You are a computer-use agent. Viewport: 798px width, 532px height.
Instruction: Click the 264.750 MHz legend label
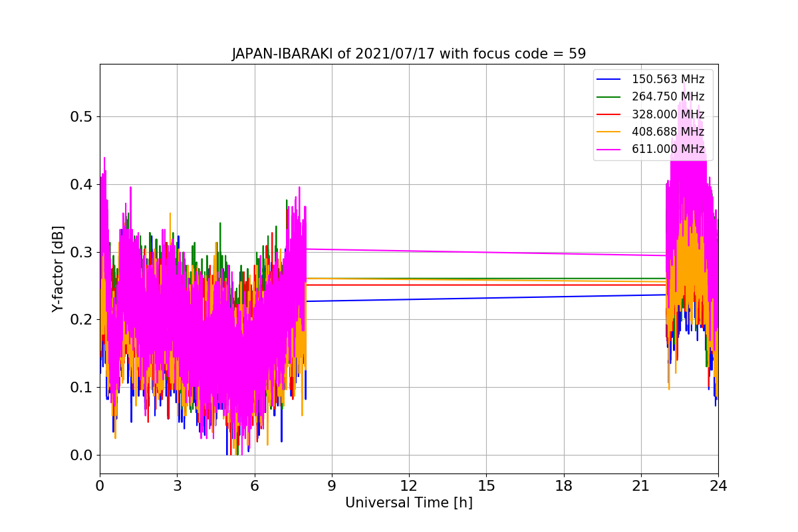click(668, 96)
